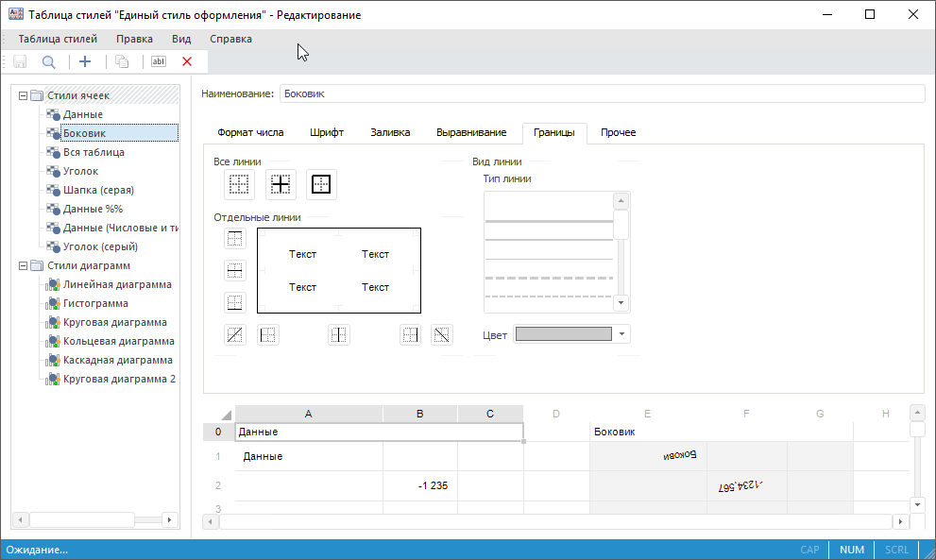Click the rename (abl) toolbar icon
The image size is (936, 560).
[158, 61]
